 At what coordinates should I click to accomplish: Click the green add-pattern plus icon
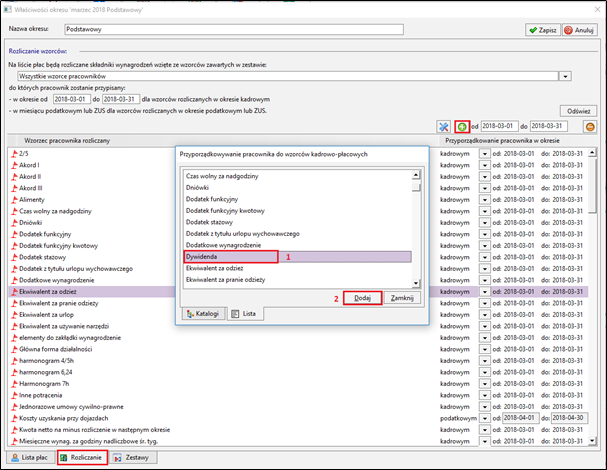pyautogui.click(x=461, y=127)
